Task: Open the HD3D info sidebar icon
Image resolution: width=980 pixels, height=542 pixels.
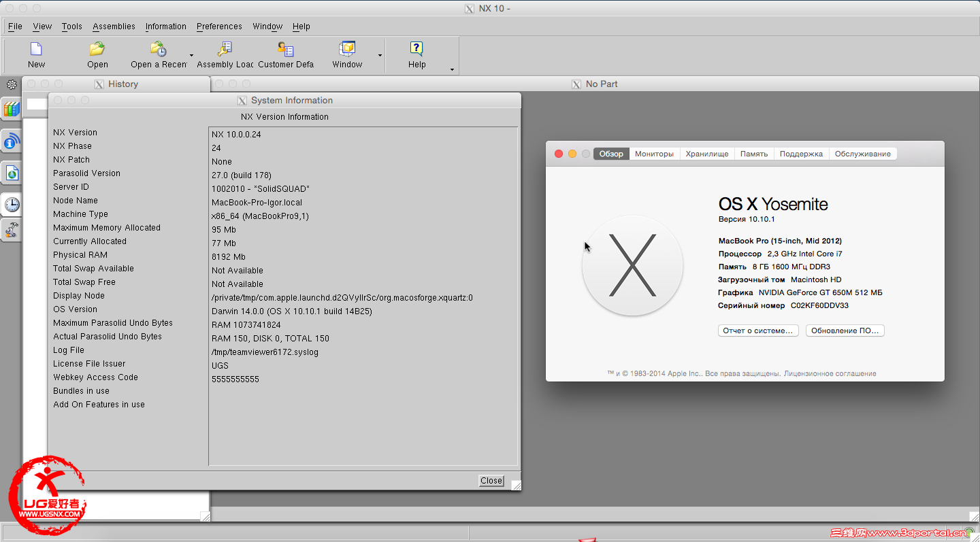Action: pos(12,141)
